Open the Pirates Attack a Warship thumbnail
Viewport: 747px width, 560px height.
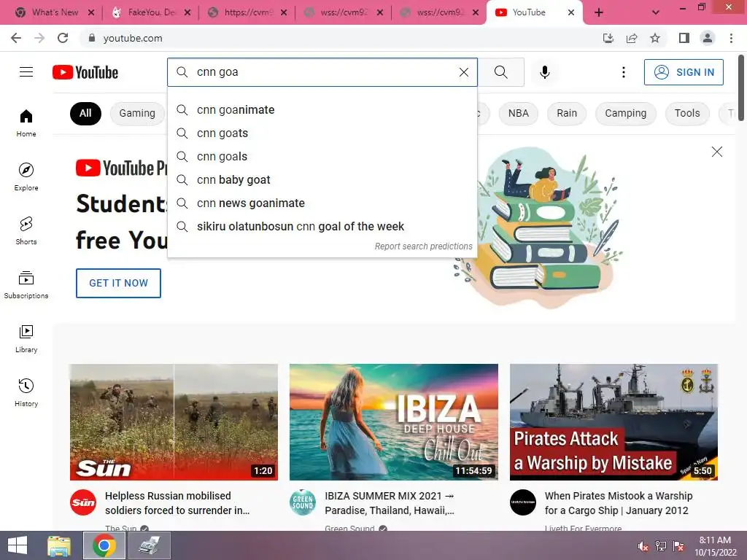point(614,422)
